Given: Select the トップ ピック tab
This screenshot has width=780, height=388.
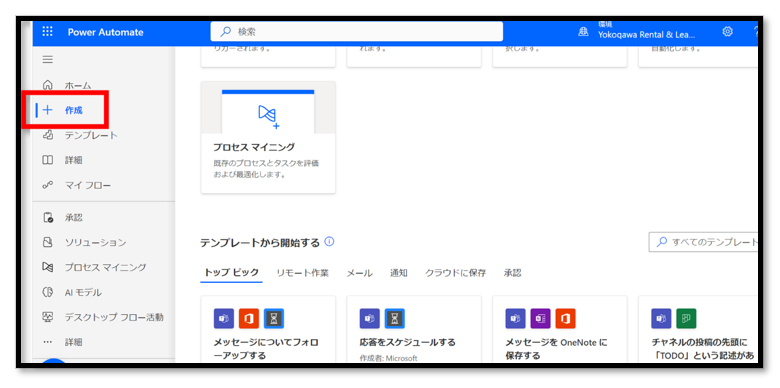Looking at the screenshot, I should point(231,272).
